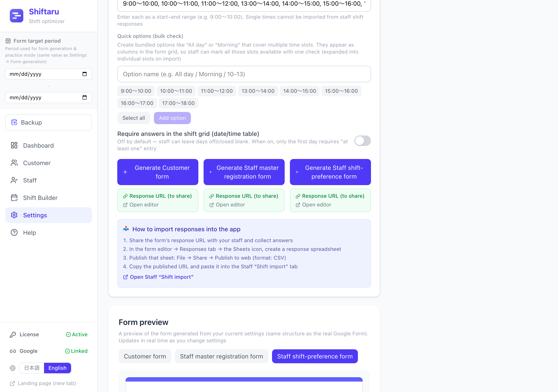The height and width of the screenshot is (392, 558).
Task: Open the Staff section
Action: click(49, 180)
